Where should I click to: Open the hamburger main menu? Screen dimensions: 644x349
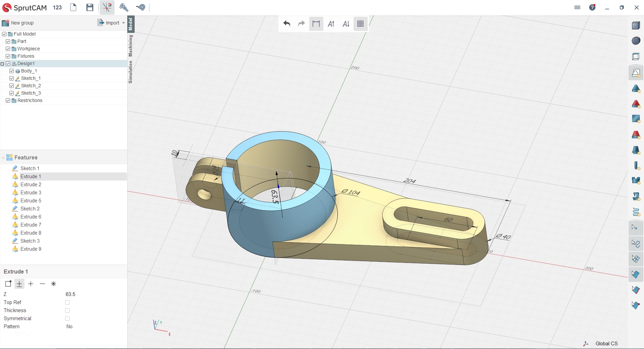(577, 7)
